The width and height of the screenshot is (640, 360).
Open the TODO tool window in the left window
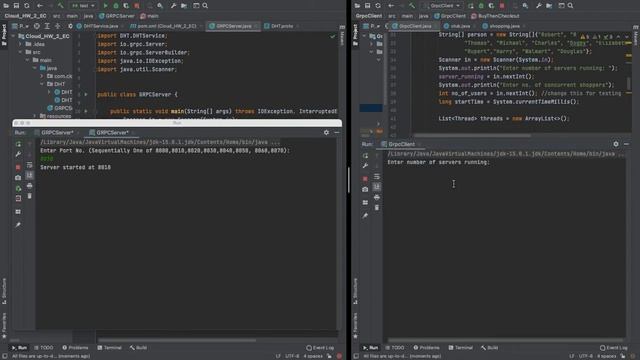[43, 348]
